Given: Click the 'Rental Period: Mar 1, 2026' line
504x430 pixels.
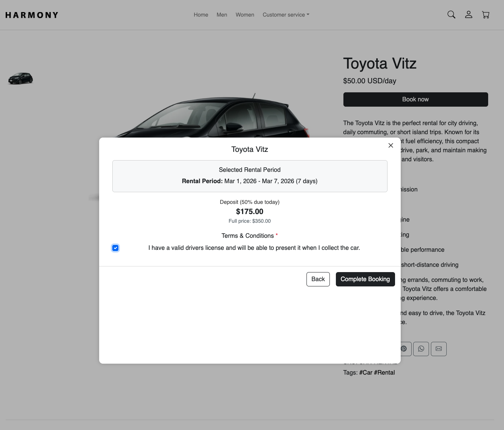Looking at the screenshot, I should tap(250, 181).
